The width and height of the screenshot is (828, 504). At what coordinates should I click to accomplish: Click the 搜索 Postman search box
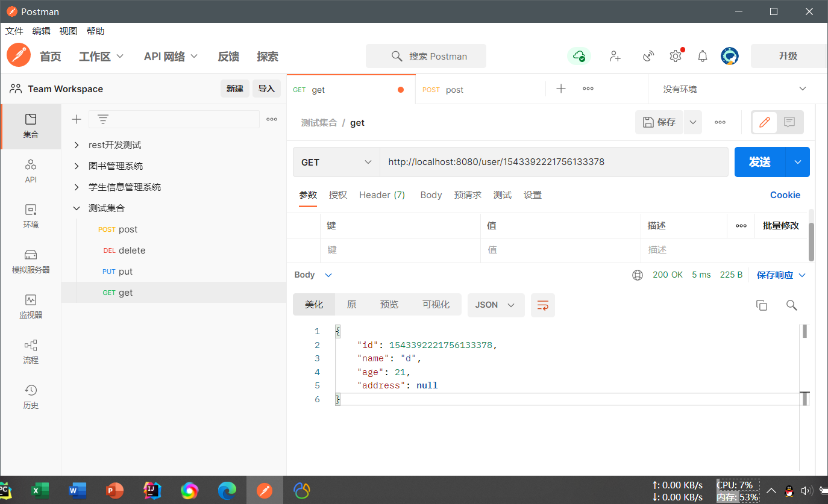(426, 56)
